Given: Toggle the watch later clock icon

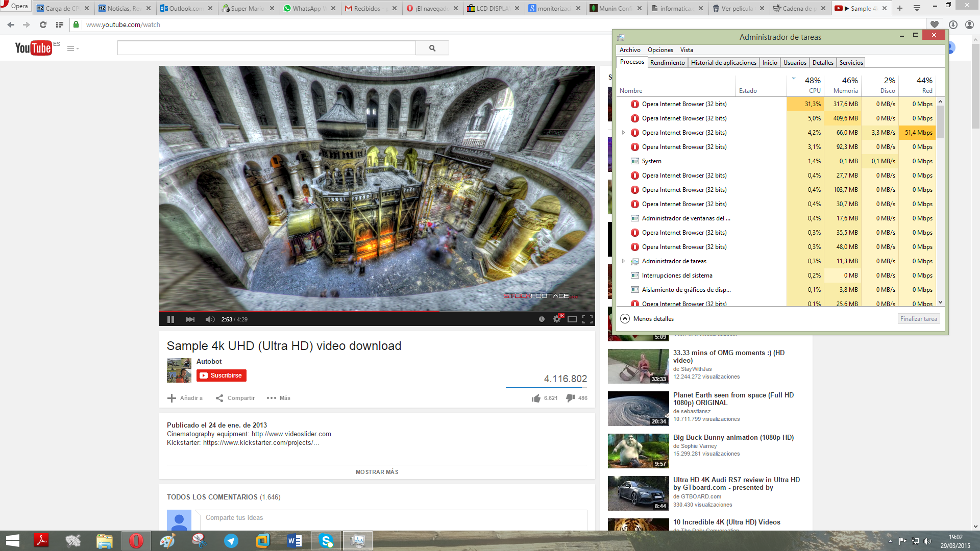Looking at the screenshot, I should pos(542,319).
